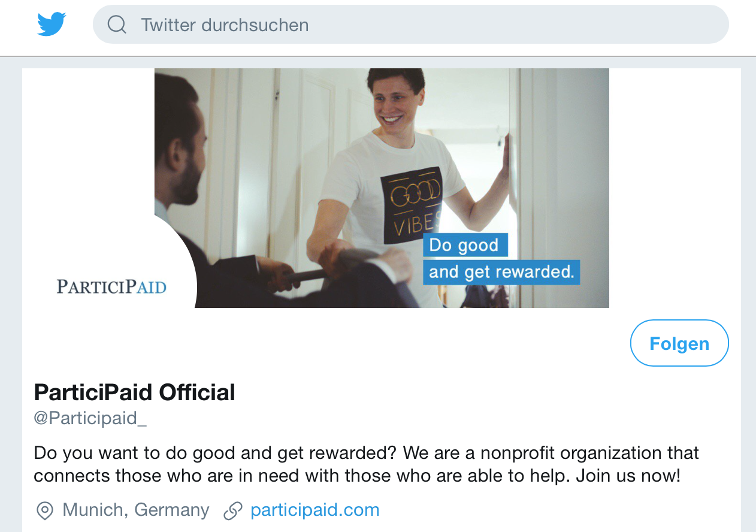Open the participaid.com website link
The width and height of the screenshot is (756, 532).
[315, 510]
